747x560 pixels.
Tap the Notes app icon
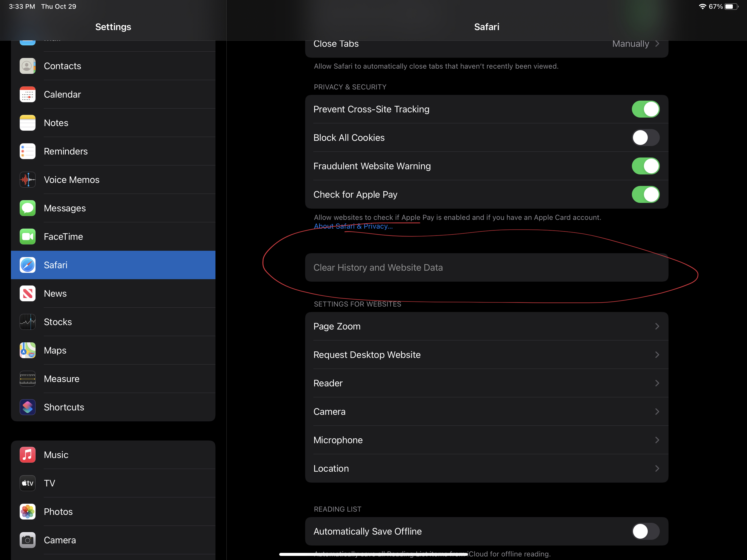(x=27, y=123)
